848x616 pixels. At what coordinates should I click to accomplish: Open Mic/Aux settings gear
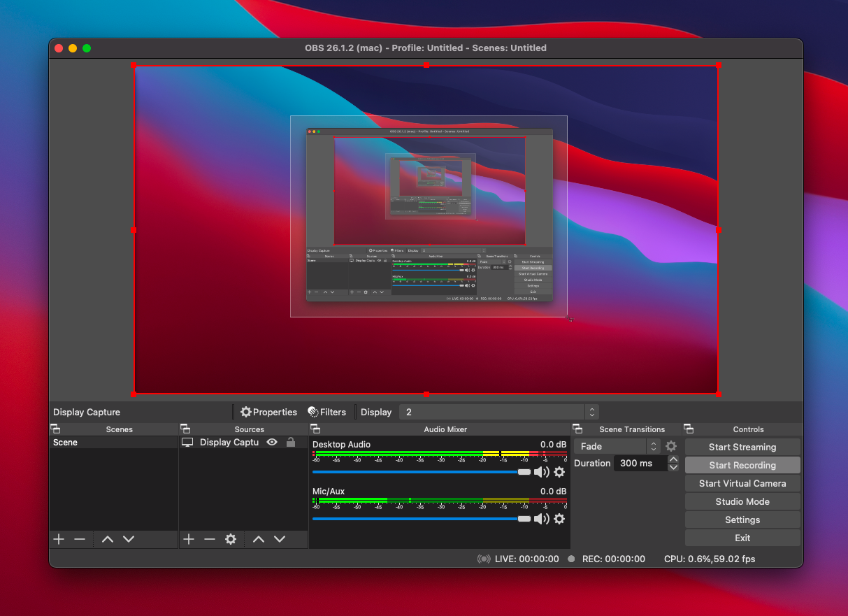pyautogui.click(x=559, y=519)
